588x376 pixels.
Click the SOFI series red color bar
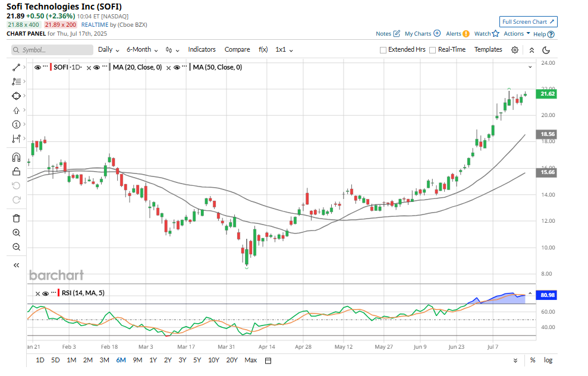pyautogui.click(x=51, y=67)
